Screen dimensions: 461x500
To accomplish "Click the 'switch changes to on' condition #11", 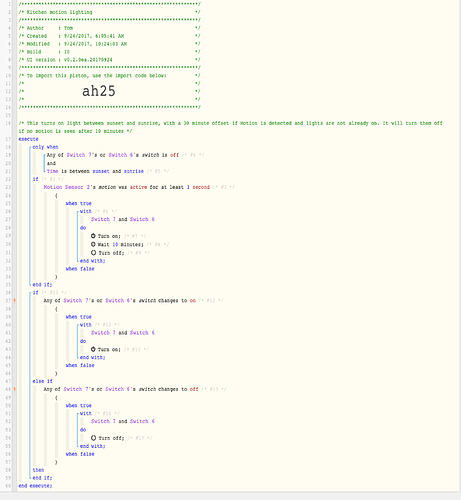I will coord(120,300).
